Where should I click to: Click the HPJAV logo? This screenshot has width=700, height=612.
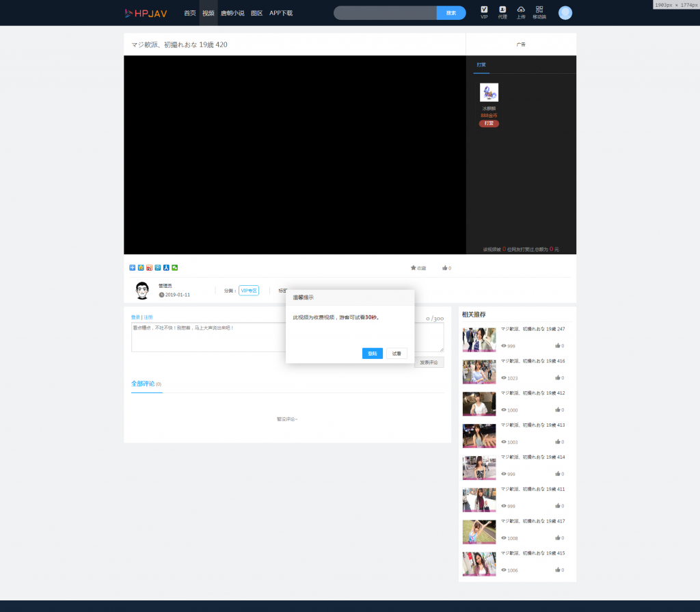146,13
